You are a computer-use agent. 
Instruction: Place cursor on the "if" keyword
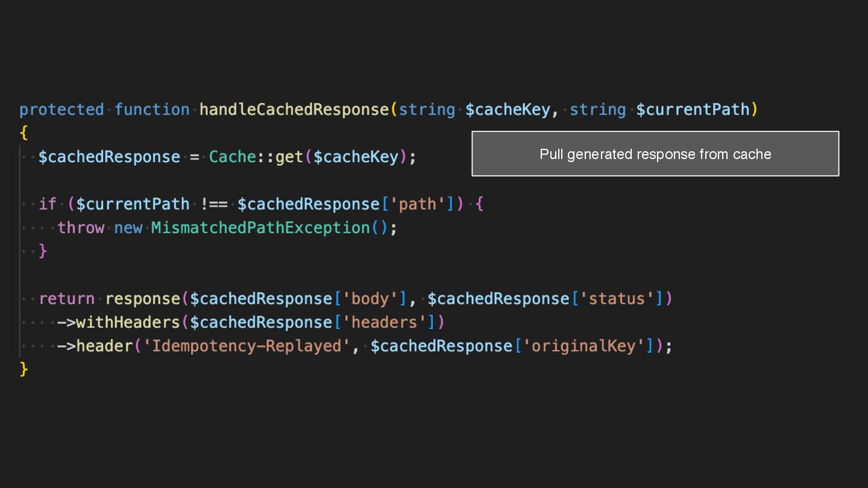tap(48, 204)
